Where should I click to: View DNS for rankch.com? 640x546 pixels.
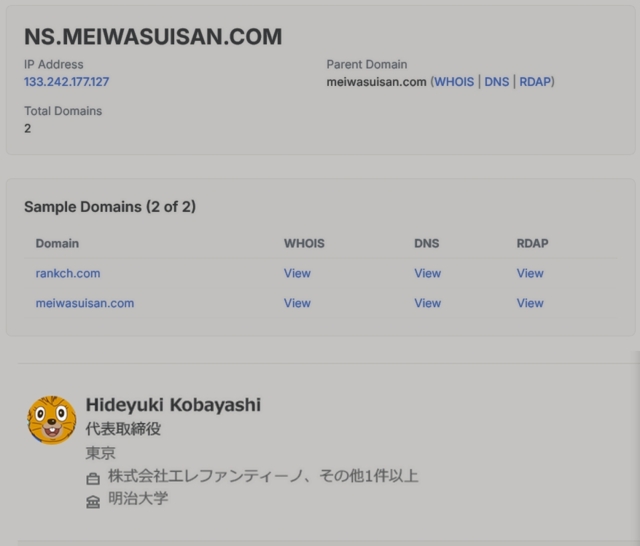point(427,273)
